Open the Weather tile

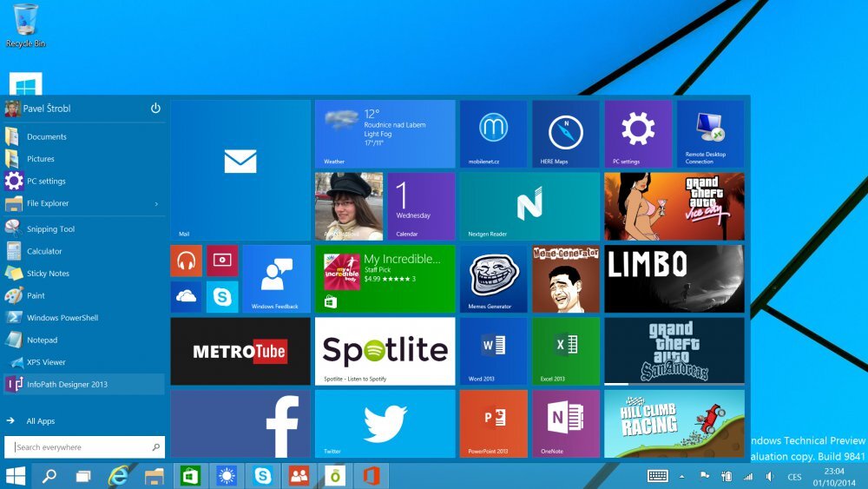pos(385,134)
